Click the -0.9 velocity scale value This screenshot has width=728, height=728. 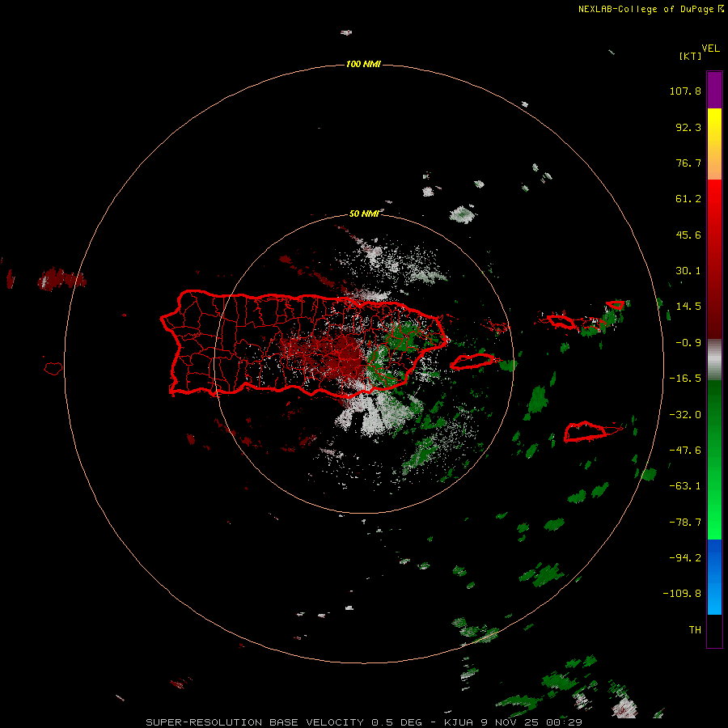tap(688, 343)
